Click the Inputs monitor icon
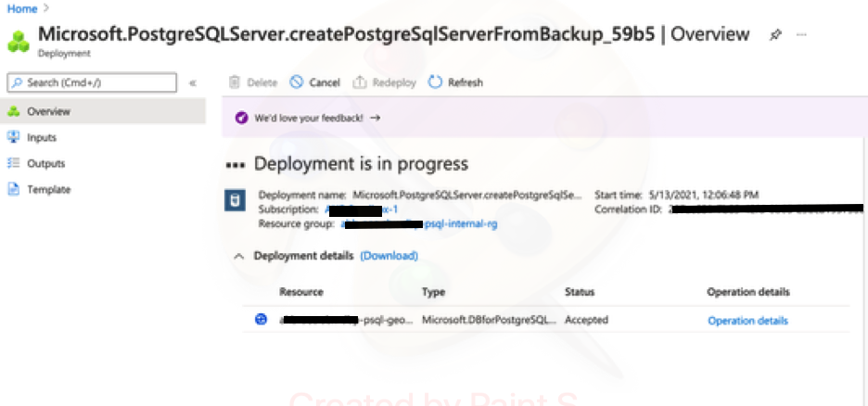 click(13, 137)
